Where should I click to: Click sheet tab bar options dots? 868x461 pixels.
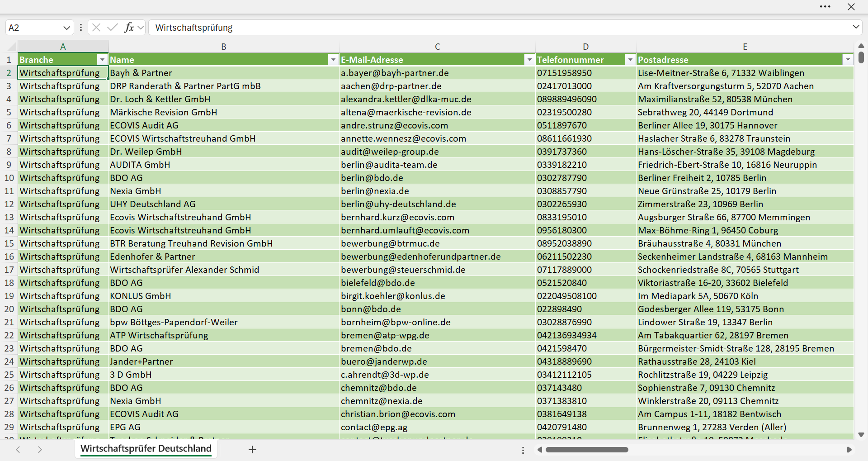pyautogui.click(x=523, y=450)
